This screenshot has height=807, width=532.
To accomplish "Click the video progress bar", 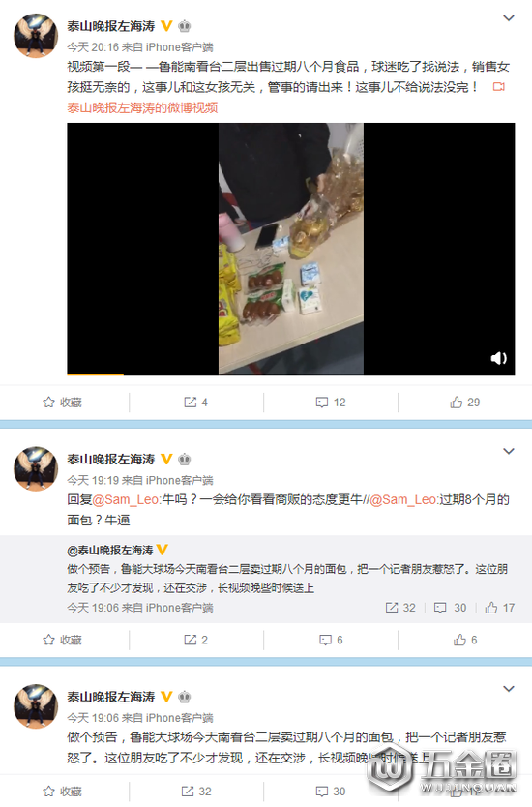I will (291, 374).
